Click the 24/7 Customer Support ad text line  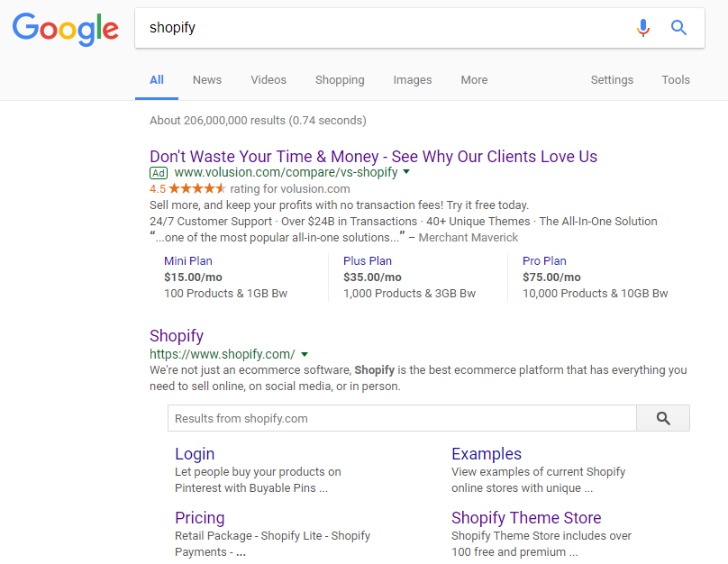tap(403, 222)
